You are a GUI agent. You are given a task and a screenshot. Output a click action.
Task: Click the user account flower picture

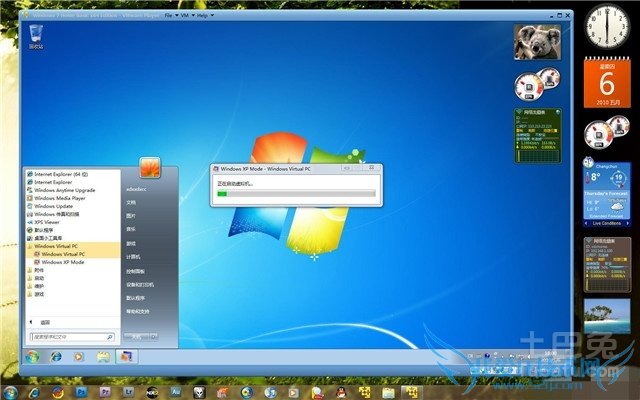click(150, 167)
